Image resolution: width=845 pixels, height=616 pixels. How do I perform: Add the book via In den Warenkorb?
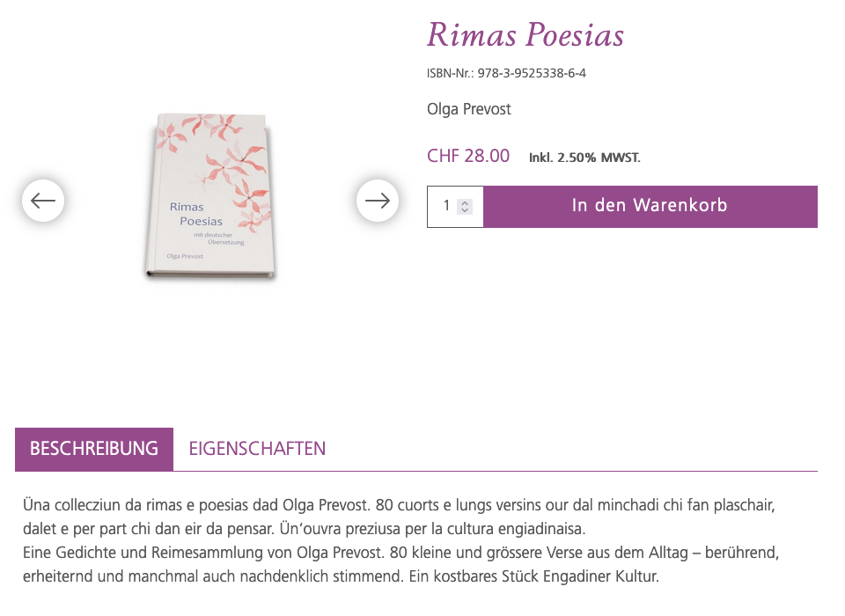coord(650,207)
